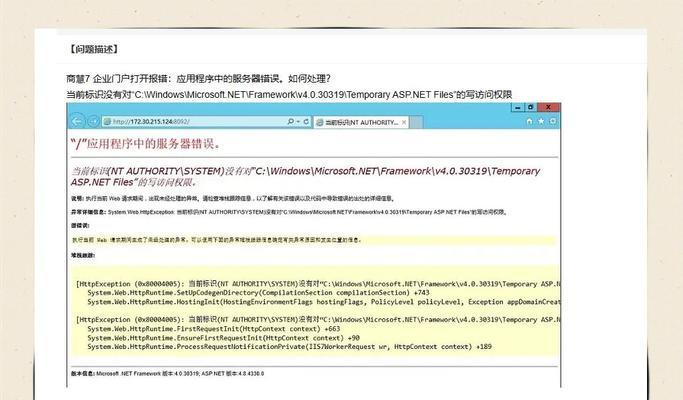Screen dimensions: 683x400
Task: Minimize the Internet Explorer window
Action: (x=517, y=107)
